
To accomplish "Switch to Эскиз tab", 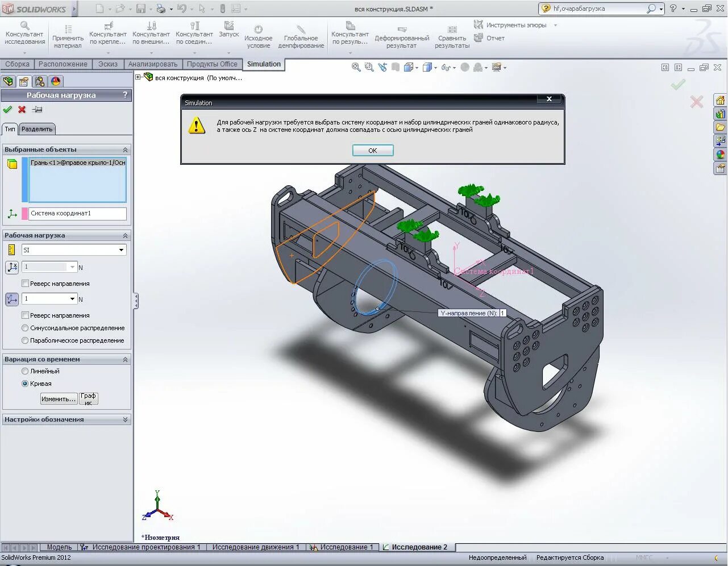I will click(x=108, y=64).
